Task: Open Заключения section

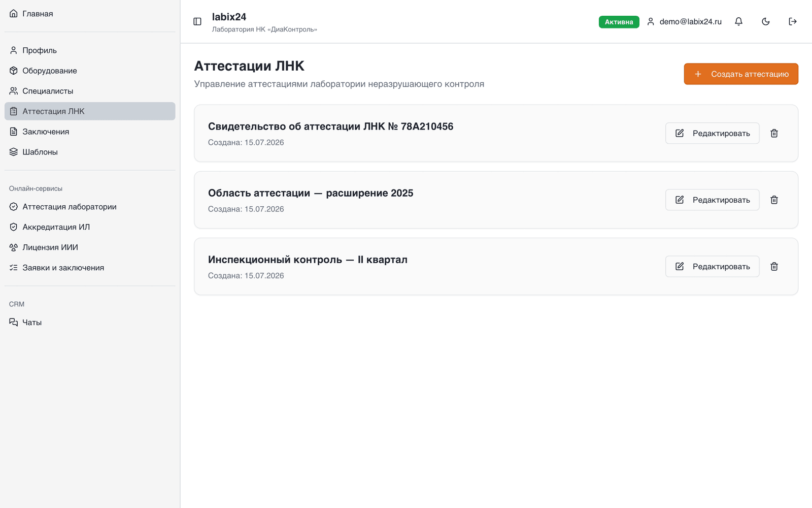Action: pos(90,132)
